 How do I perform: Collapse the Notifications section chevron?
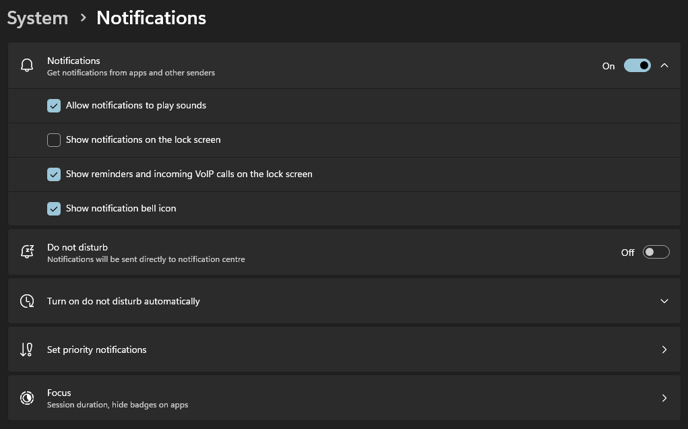tap(664, 66)
